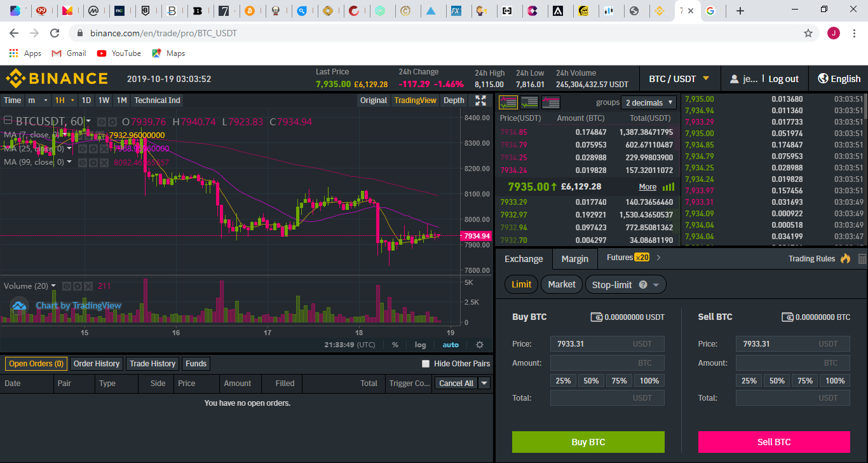Open the Futures x20 tab
Viewport: 868px width, 463px height.
tap(628, 258)
